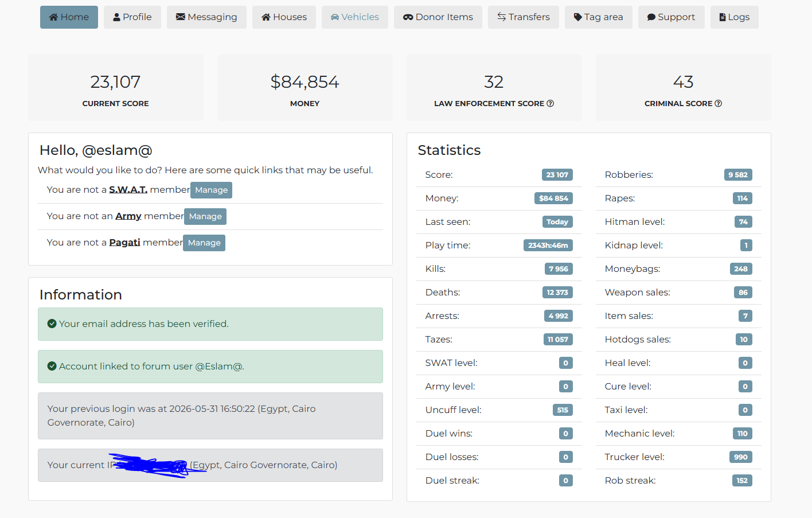
Task: Open the Support tab label
Action: point(677,17)
